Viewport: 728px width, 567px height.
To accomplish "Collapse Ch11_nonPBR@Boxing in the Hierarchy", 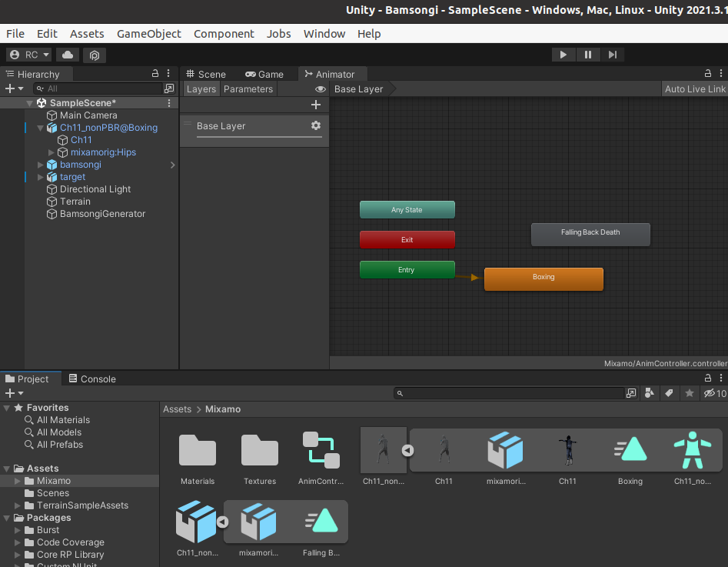I will click(41, 128).
